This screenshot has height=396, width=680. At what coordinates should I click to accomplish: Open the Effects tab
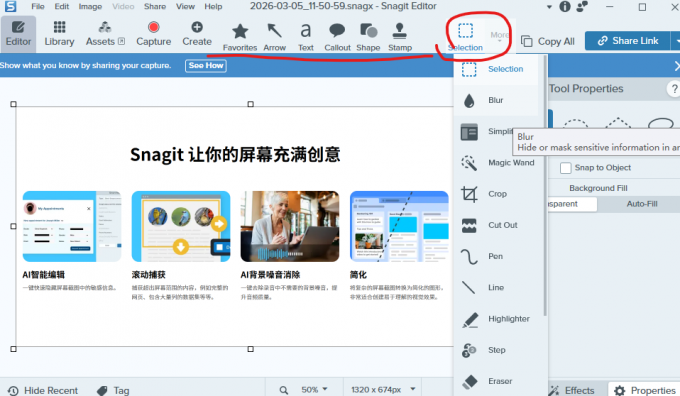pos(572,390)
